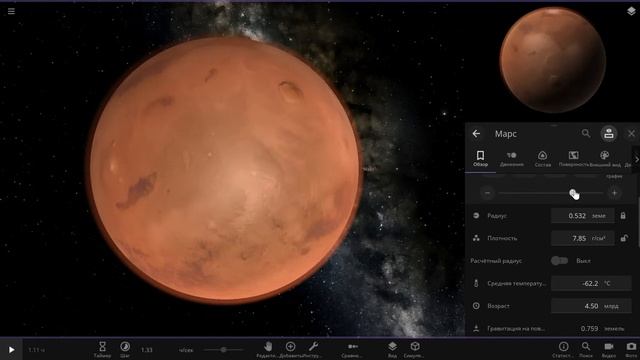Close the Марс properties panel

click(631, 133)
